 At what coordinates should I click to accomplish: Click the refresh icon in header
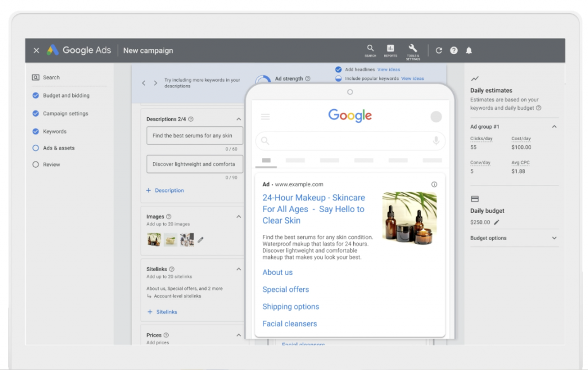pos(439,51)
